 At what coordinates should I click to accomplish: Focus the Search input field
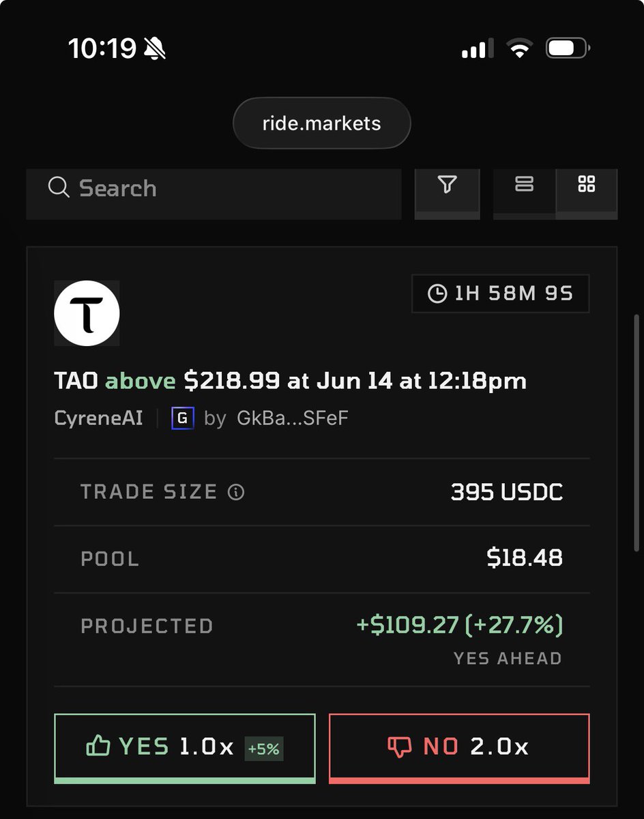point(214,194)
